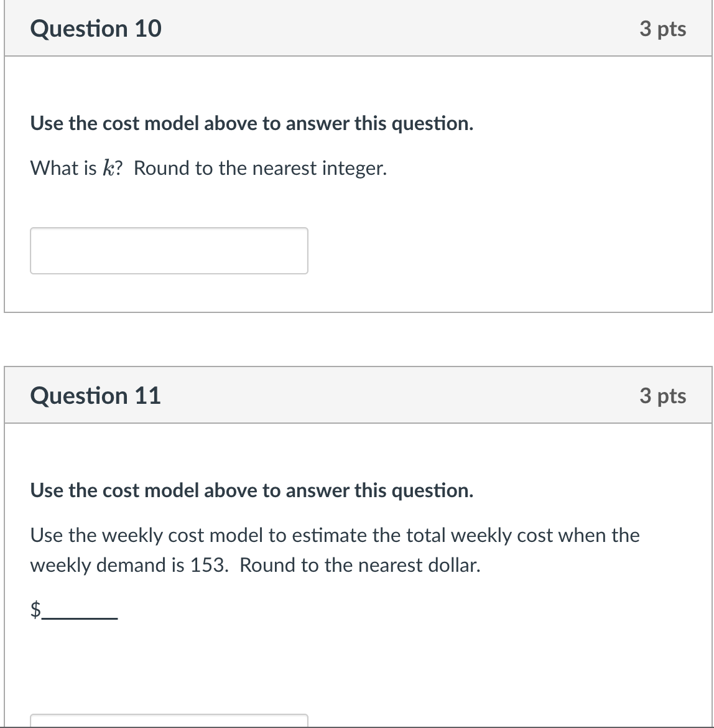
Task: Click the Question 10 answer input box
Action: [169, 250]
